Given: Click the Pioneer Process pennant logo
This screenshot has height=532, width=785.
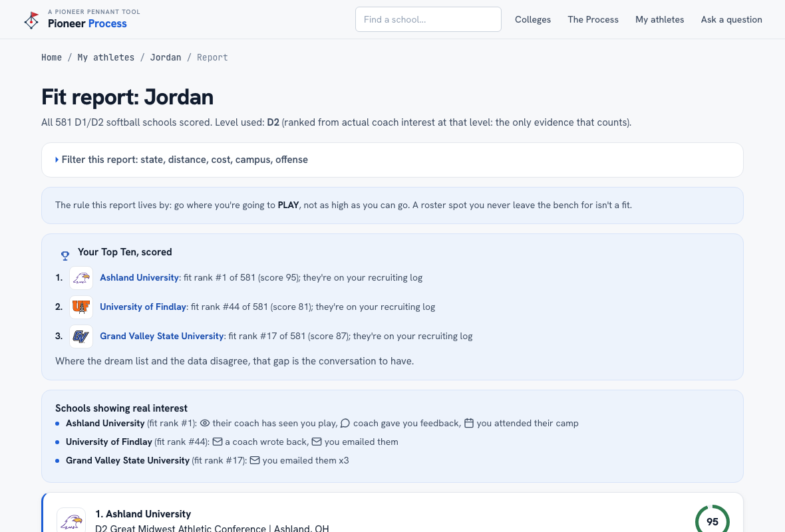Looking at the screenshot, I should click(31, 20).
